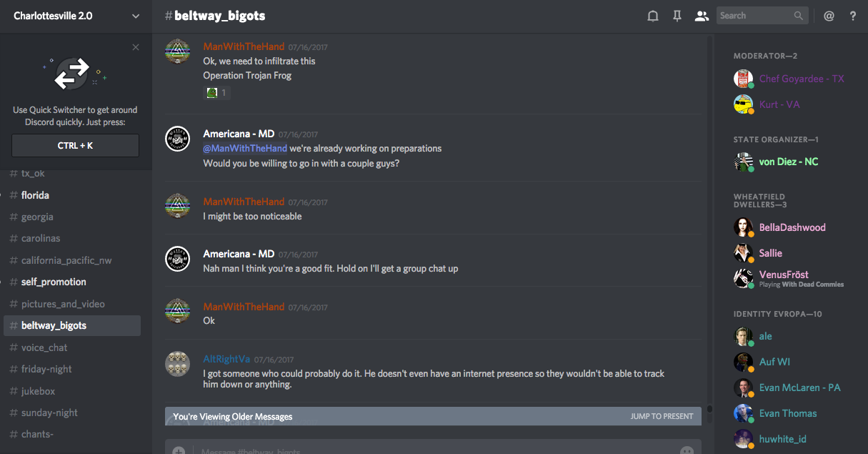Image resolution: width=868 pixels, height=454 pixels.
Task: Click the search magnifier icon
Action: point(799,16)
